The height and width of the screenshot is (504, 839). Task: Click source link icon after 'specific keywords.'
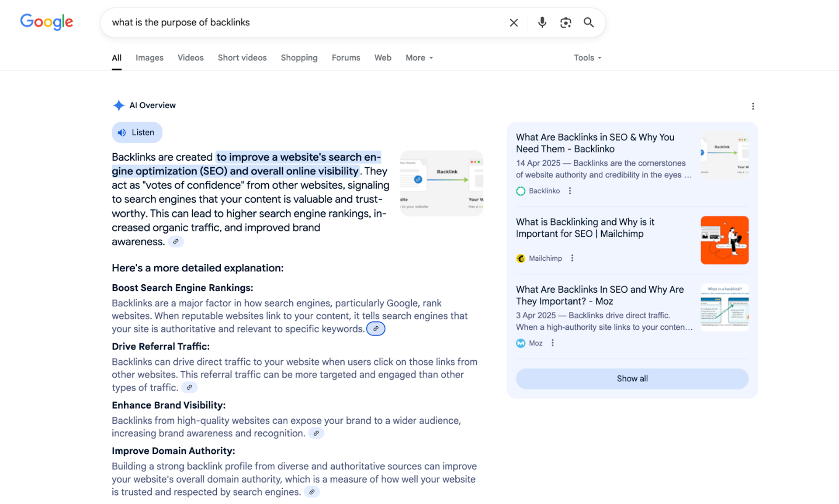(376, 329)
